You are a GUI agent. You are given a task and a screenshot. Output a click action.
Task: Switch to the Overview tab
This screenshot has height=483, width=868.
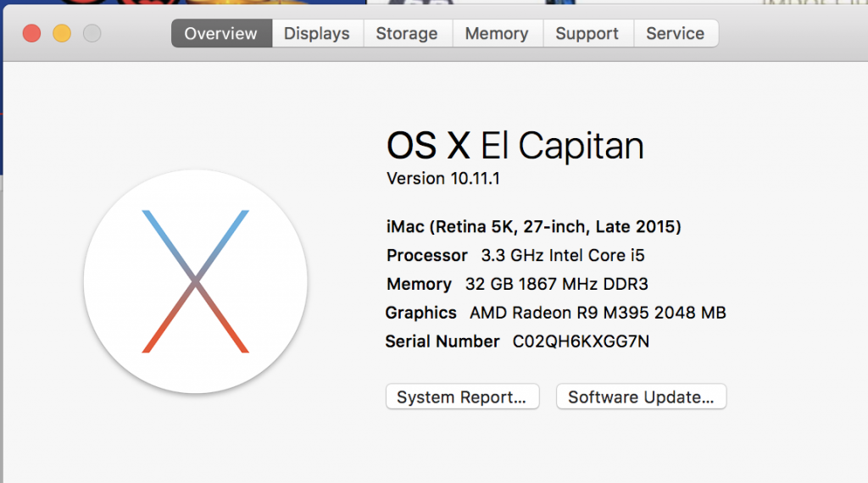(221, 33)
